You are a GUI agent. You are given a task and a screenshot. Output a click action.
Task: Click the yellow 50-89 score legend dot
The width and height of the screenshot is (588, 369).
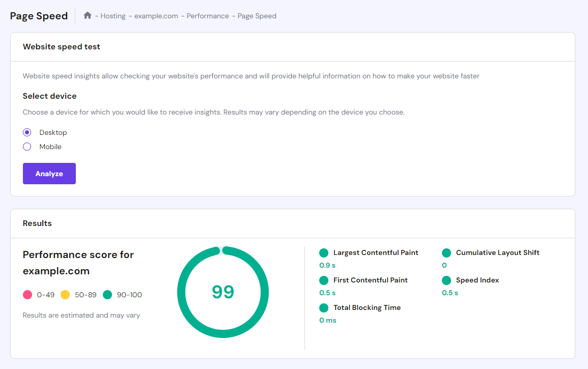coord(65,295)
